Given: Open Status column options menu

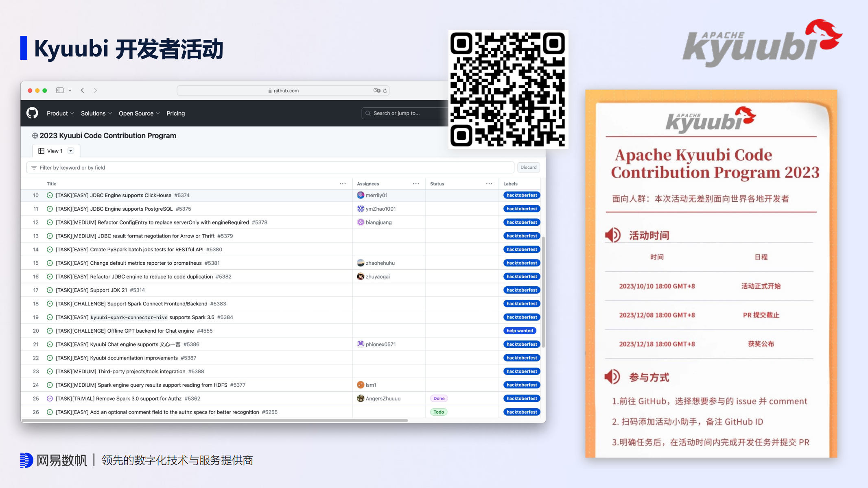Looking at the screenshot, I should click(489, 184).
